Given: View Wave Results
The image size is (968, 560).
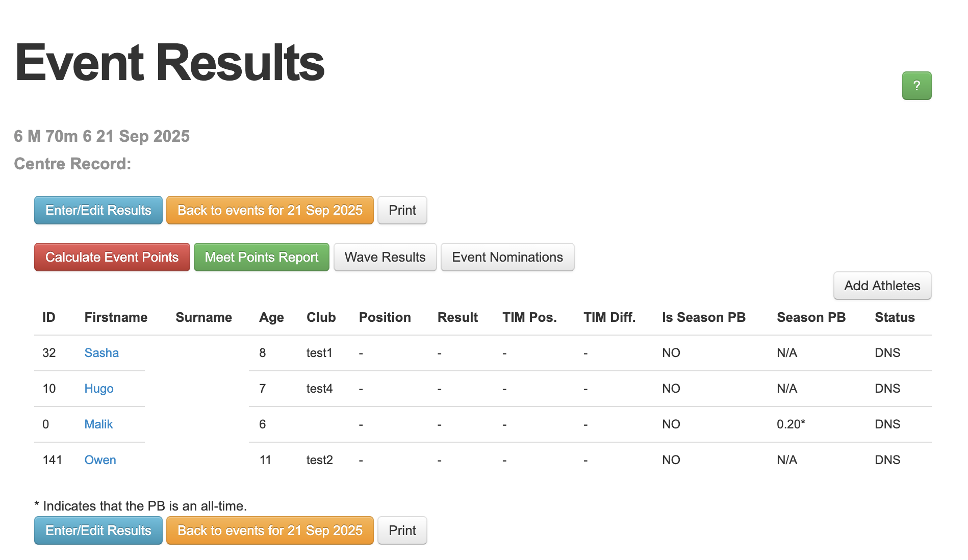Looking at the screenshot, I should [385, 257].
